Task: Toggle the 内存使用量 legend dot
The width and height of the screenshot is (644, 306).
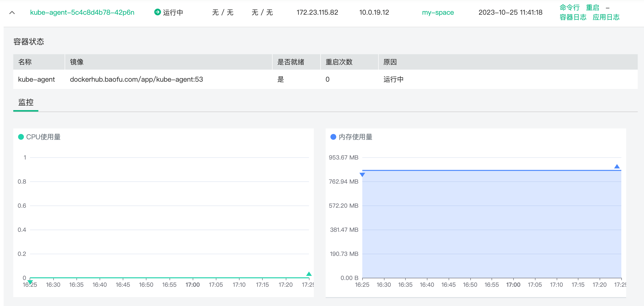Action: [x=333, y=137]
